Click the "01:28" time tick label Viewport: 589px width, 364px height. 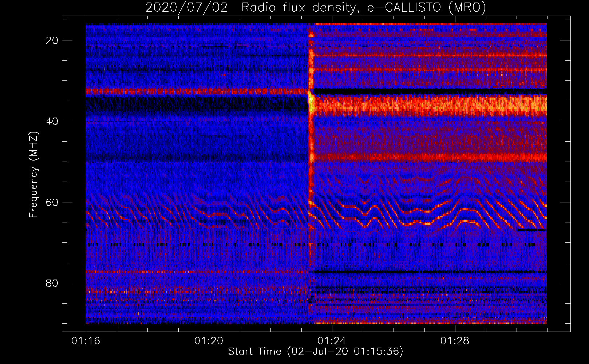click(x=455, y=341)
